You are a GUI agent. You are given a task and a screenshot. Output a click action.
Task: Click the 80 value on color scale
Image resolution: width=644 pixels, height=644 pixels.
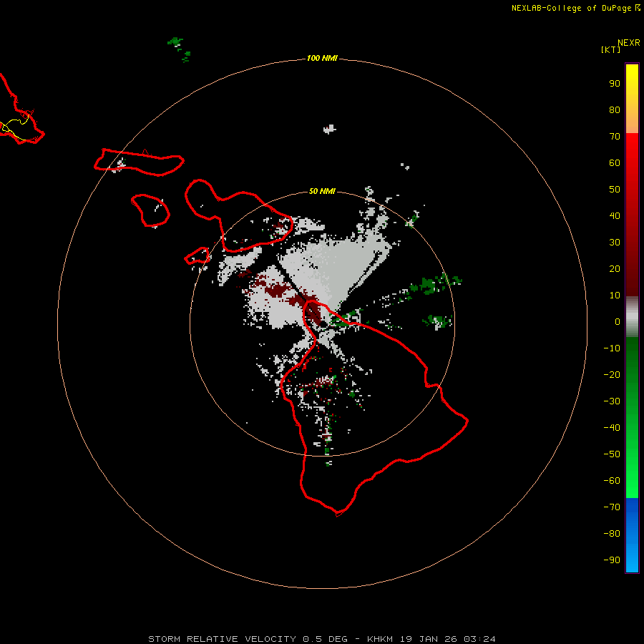click(615, 110)
